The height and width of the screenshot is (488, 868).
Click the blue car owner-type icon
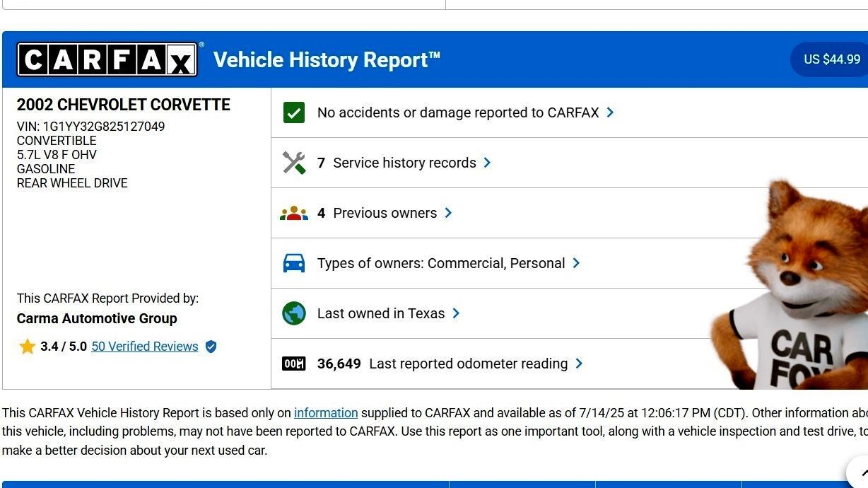click(x=294, y=263)
